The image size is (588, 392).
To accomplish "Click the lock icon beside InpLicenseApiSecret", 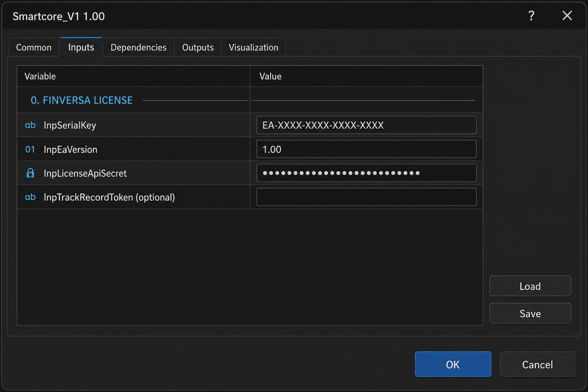I will [30, 173].
